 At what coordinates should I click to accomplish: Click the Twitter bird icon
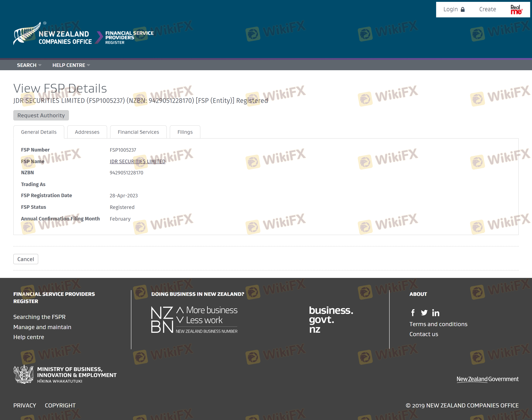click(x=424, y=312)
